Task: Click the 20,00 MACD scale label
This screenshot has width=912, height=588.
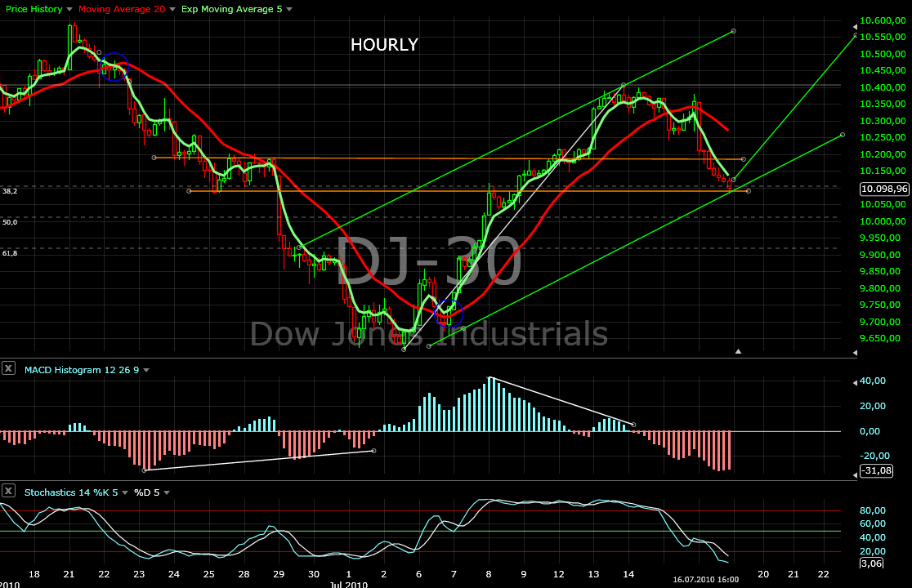Action: pos(873,406)
